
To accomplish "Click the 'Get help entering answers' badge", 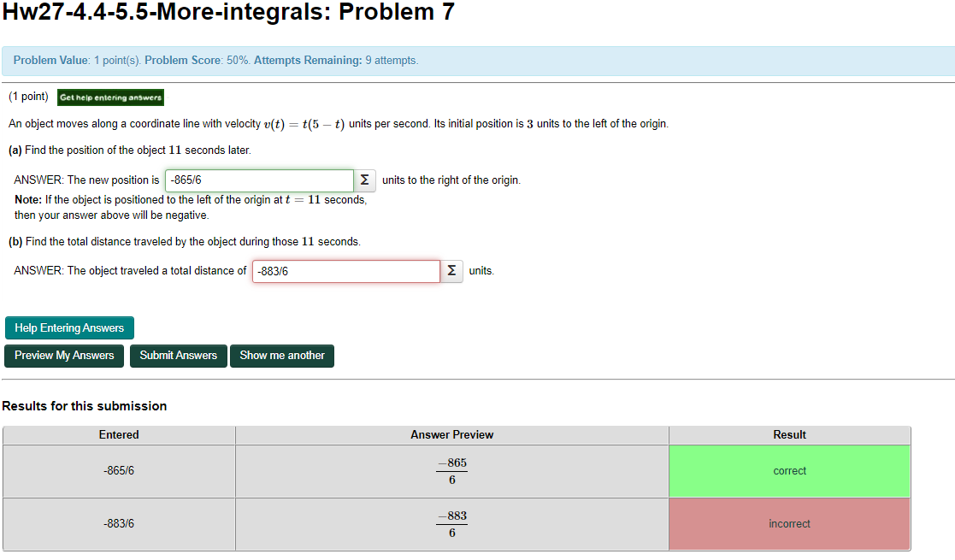I will click(109, 97).
